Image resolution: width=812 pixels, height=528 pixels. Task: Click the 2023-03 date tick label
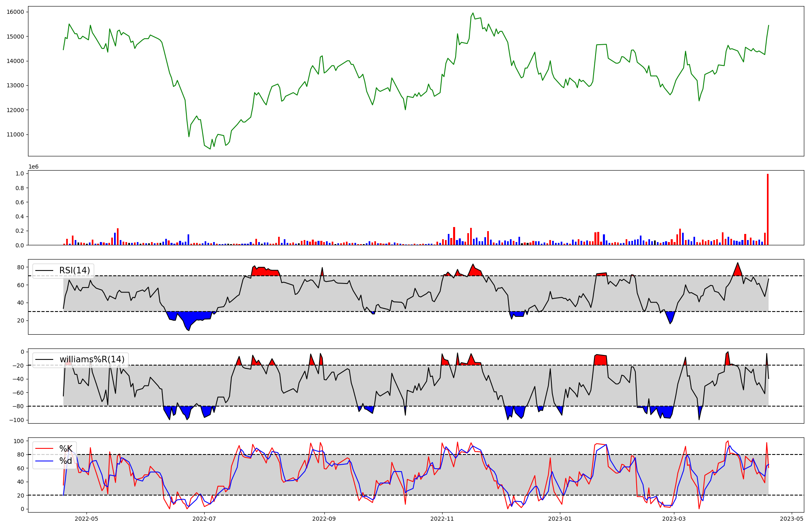pyautogui.click(x=674, y=519)
